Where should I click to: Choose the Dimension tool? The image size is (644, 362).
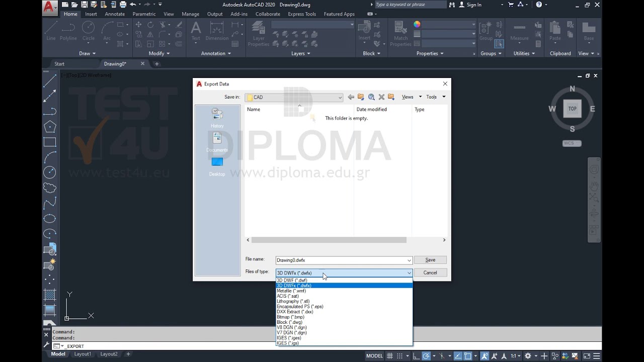pyautogui.click(x=217, y=31)
